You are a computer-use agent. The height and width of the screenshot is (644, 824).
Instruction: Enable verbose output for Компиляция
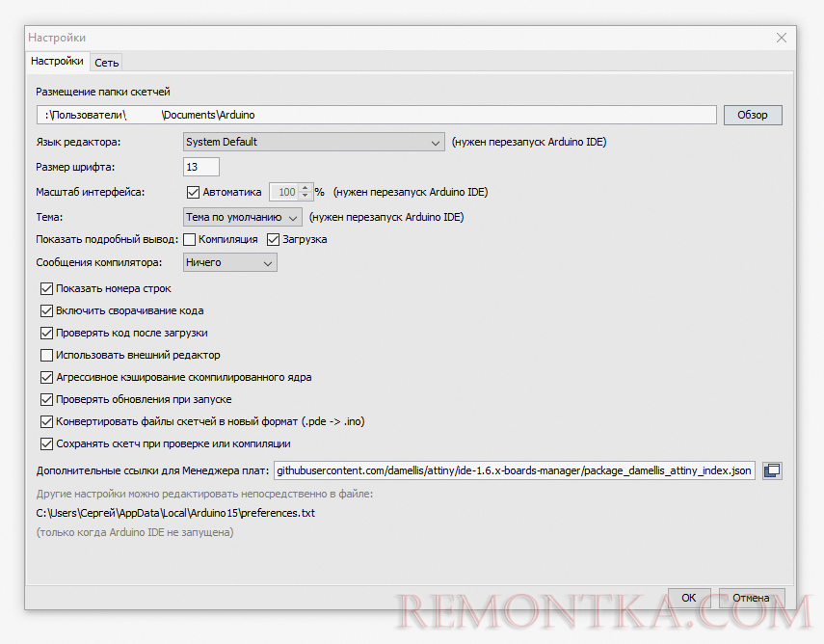coord(190,240)
